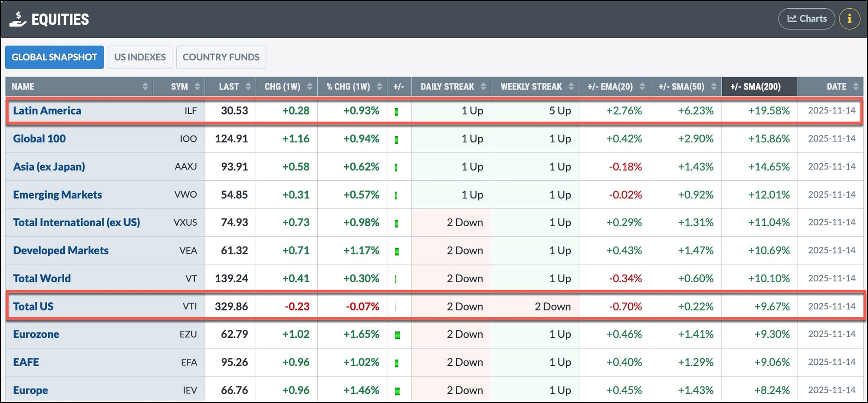Screen dimensions: 868x403
Task: Sort by +/- SMA(50) column arrows
Action: tap(713, 86)
